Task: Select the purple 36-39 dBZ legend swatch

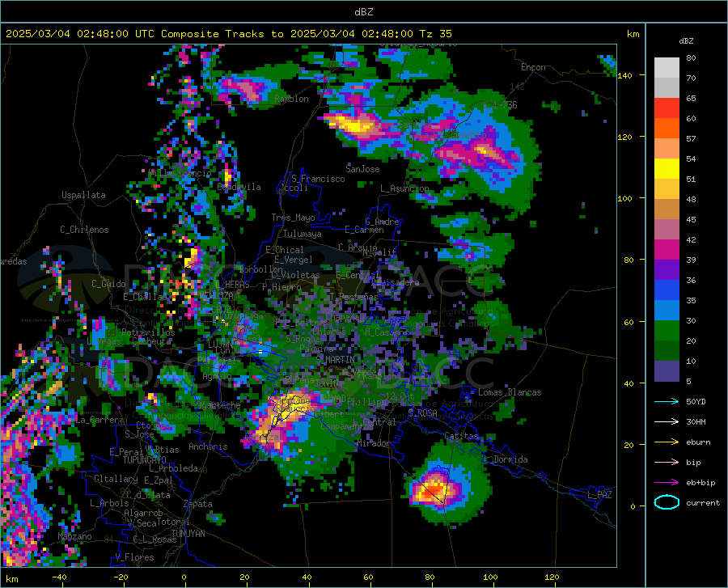Action: point(667,270)
